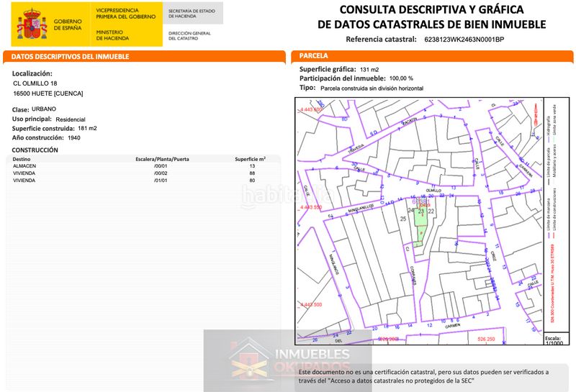Viewport: 576px width, 392px height.
Task: Select the built area value '181 m2'
Action: [x=87, y=128]
